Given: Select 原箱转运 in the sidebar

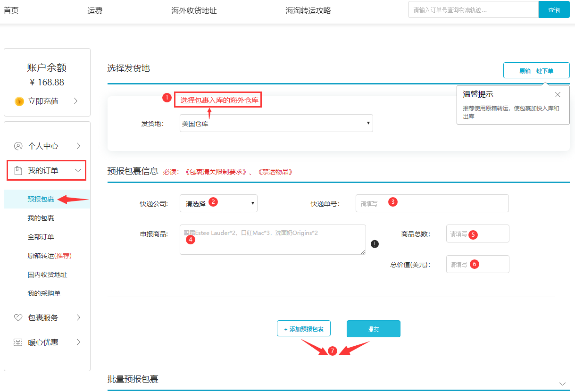Looking at the screenshot, I should [x=49, y=256].
